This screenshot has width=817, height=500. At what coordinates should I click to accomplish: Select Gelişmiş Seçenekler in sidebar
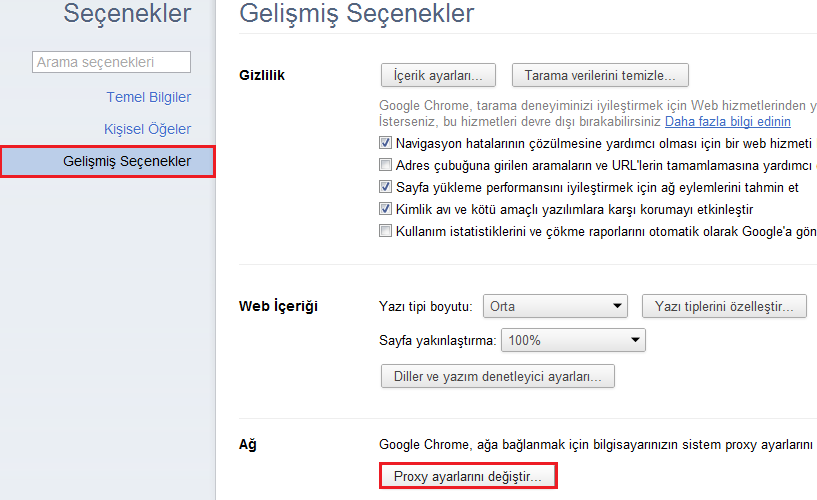click(x=126, y=161)
